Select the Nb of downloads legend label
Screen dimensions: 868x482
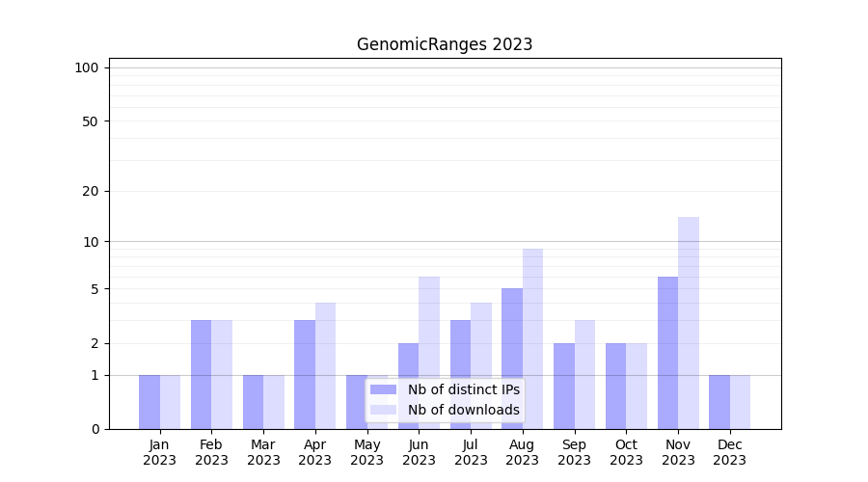[463, 410]
